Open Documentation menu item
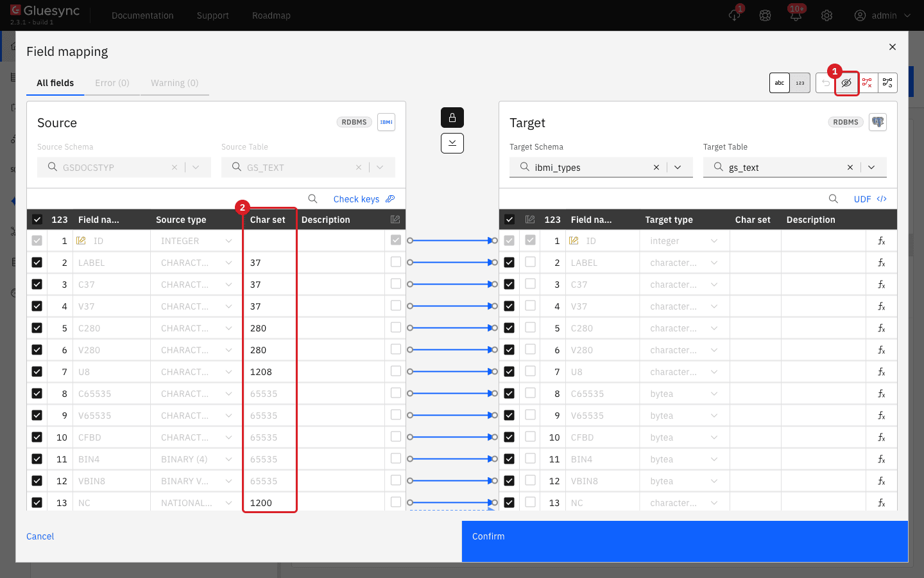This screenshot has height=578, width=924. coord(142,15)
